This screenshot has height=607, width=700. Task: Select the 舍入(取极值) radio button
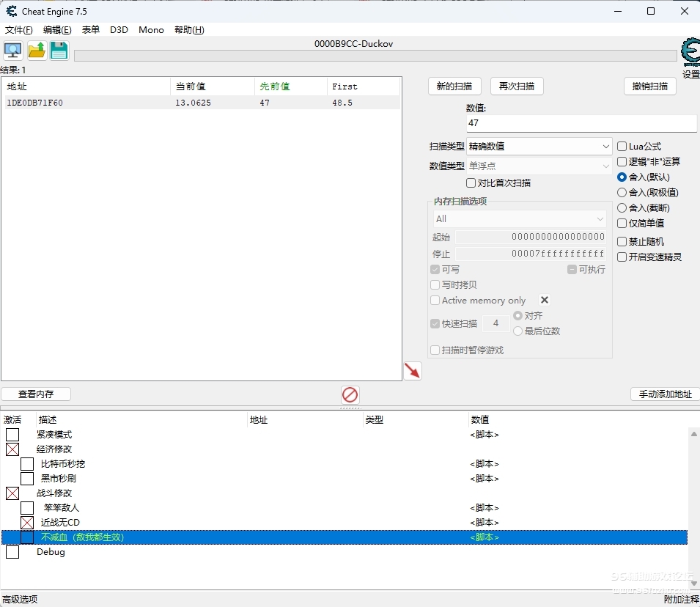point(622,193)
